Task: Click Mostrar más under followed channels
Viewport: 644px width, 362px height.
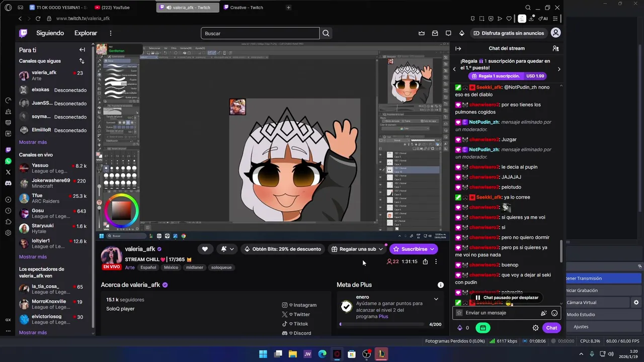Action: click(33, 142)
